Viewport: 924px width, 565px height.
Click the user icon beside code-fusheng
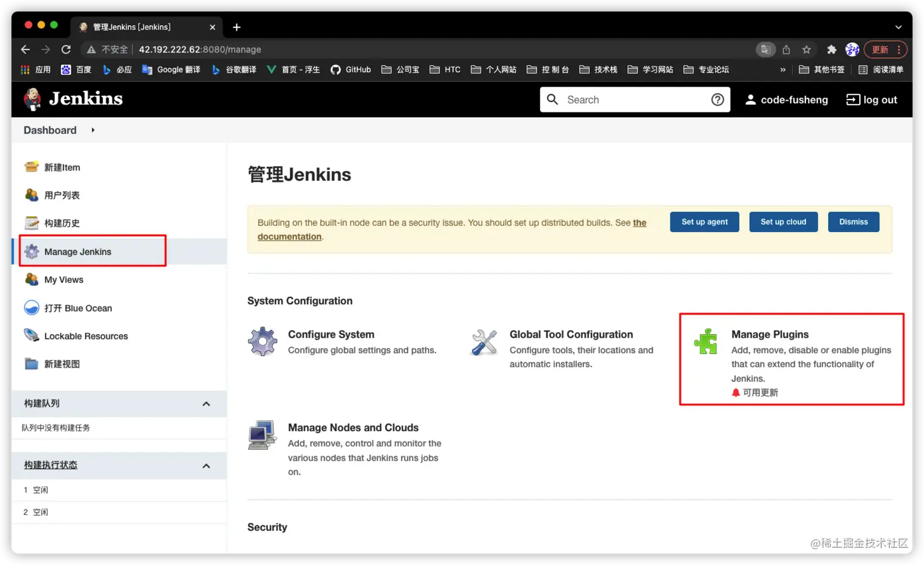pos(750,100)
